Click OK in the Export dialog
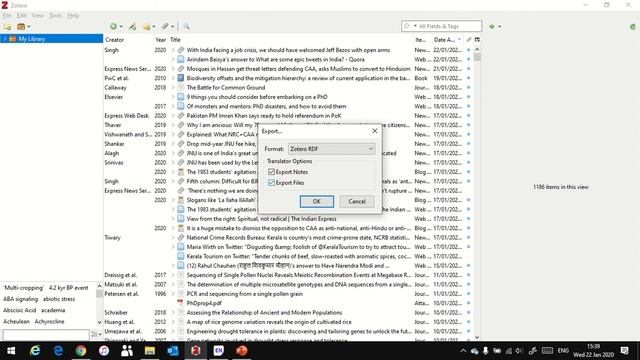 316,201
